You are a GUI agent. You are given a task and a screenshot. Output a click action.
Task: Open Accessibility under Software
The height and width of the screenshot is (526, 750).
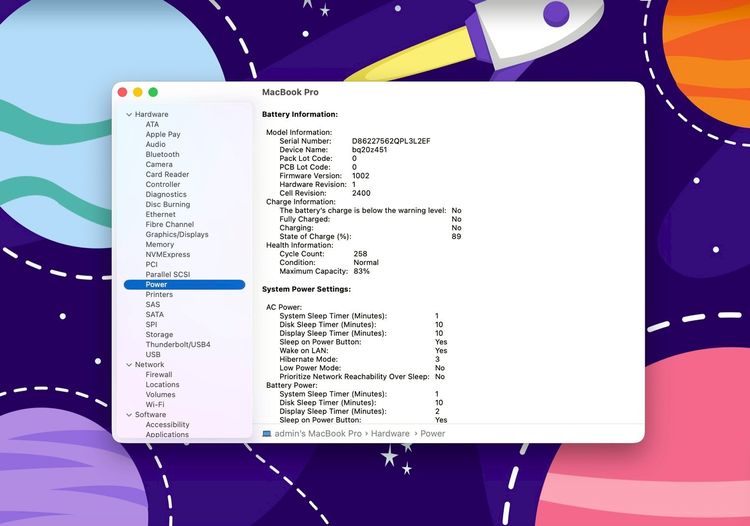(167, 425)
